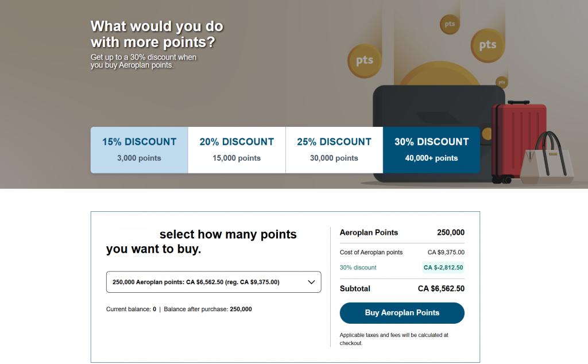
Task: Click the CA $-2,812.50 discount badge
Action: (443, 268)
